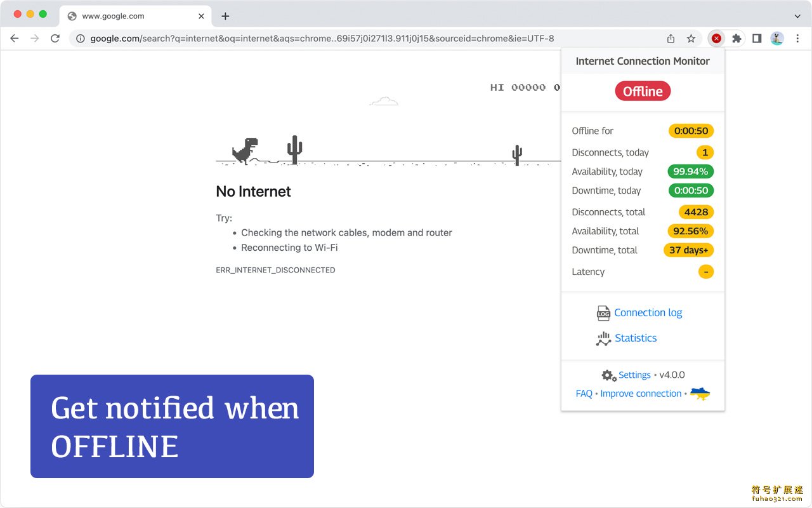
Task: Click the Latency dash badge
Action: pyautogui.click(x=706, y=272)
